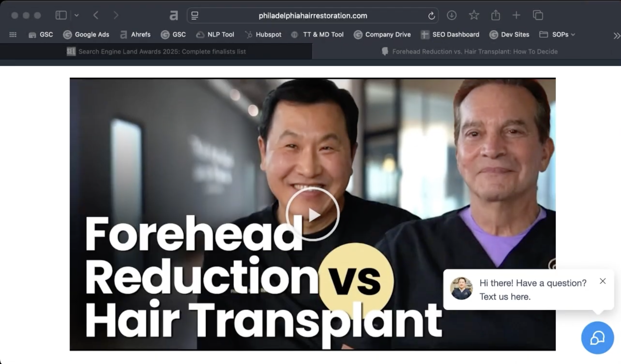Image resolution: width=621 pixels, height=364 pixels.
Task: Open the downloads icon
Action: (x=452, y=15)
